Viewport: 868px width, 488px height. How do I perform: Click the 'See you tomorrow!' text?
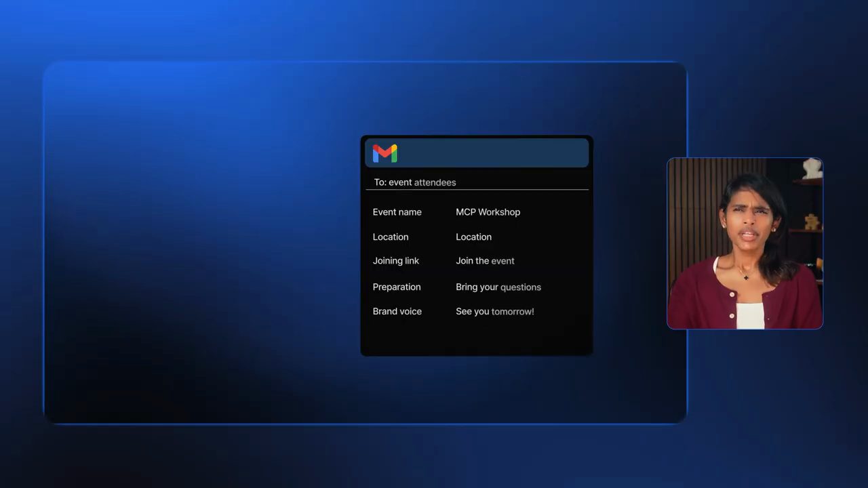495,312
